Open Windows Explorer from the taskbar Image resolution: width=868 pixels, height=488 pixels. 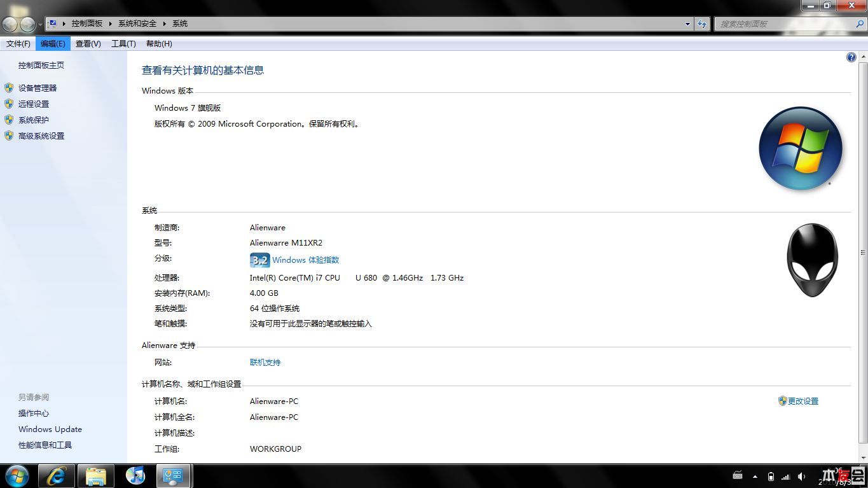coord(96,476)
